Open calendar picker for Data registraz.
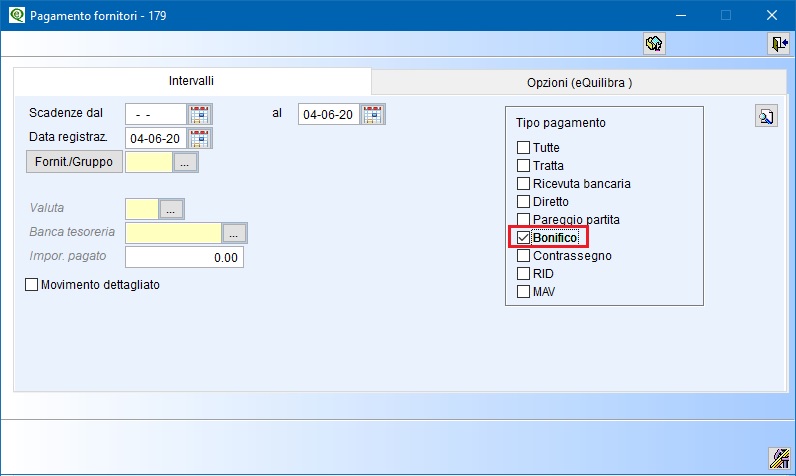Screen dimensions: 796x476 [x=200, y=139]
